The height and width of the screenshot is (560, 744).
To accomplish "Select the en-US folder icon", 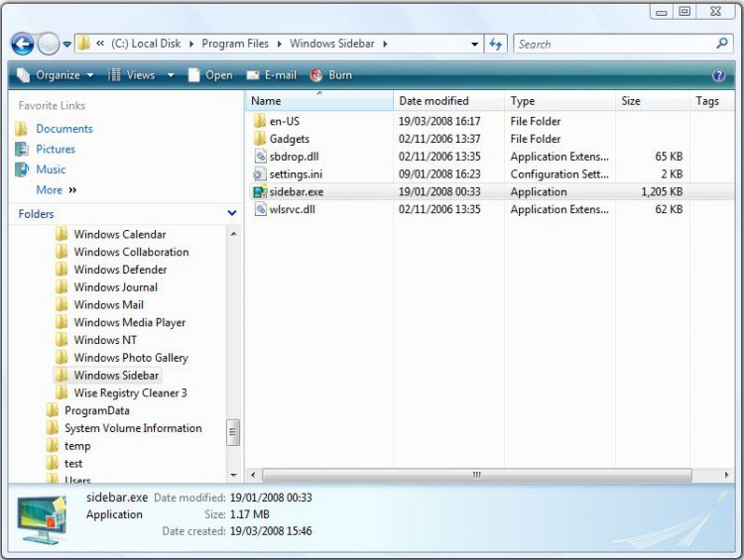I will pos(260,121).
